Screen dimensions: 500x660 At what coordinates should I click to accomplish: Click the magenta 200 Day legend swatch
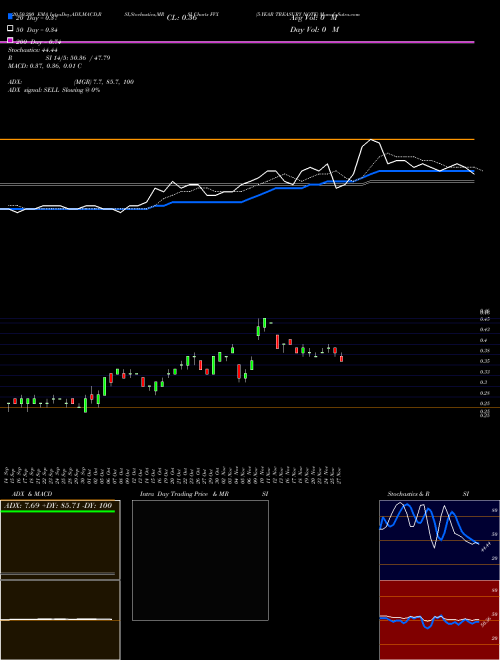point(11,40)
